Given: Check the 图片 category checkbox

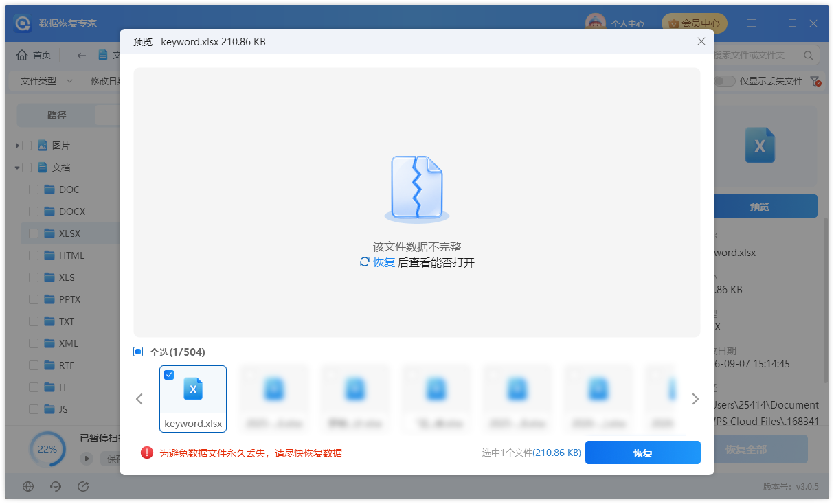Looking at the screenshot, I should pyautogui.click(x=27, y=146).
